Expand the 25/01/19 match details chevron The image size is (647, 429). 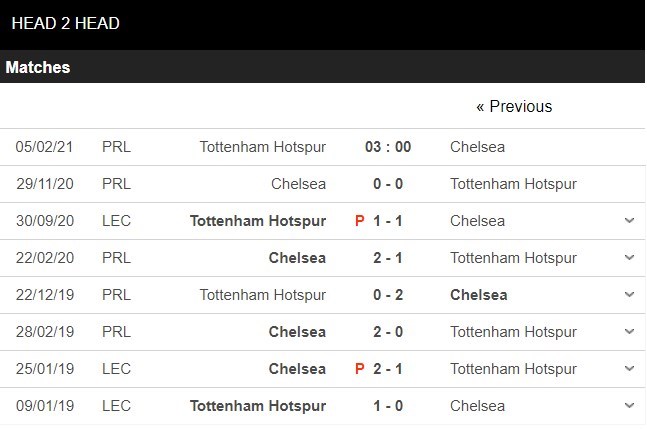tap(629, 369)
